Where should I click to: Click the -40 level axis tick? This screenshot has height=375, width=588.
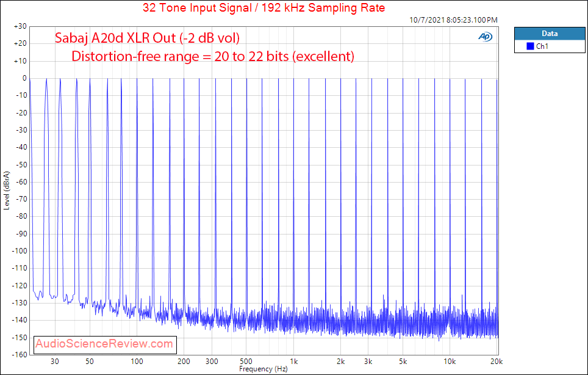[21, 147]
